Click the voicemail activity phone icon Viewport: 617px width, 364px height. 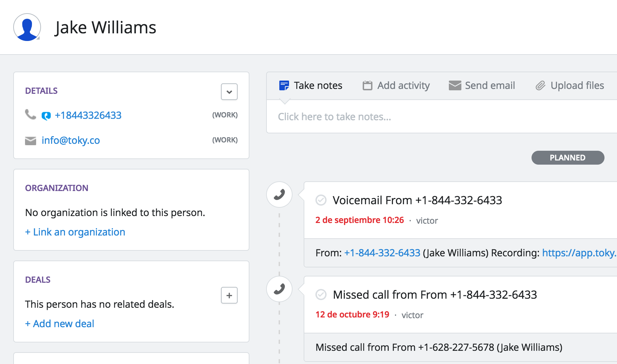coord(279,195)
